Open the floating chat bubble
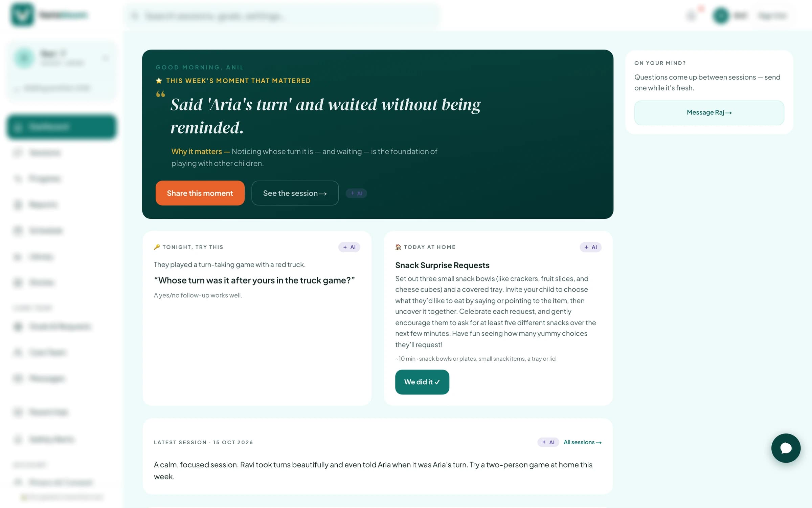The height and width of the screenshot is (508, 812). [786, 448]
